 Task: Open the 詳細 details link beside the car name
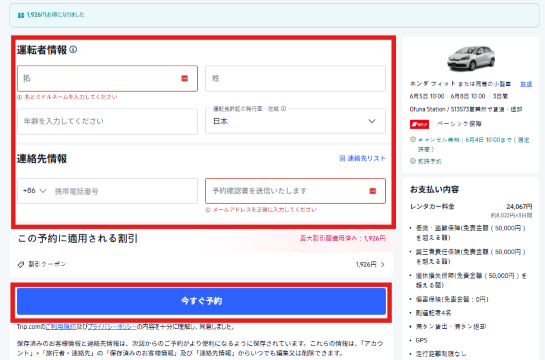[526, 84]
